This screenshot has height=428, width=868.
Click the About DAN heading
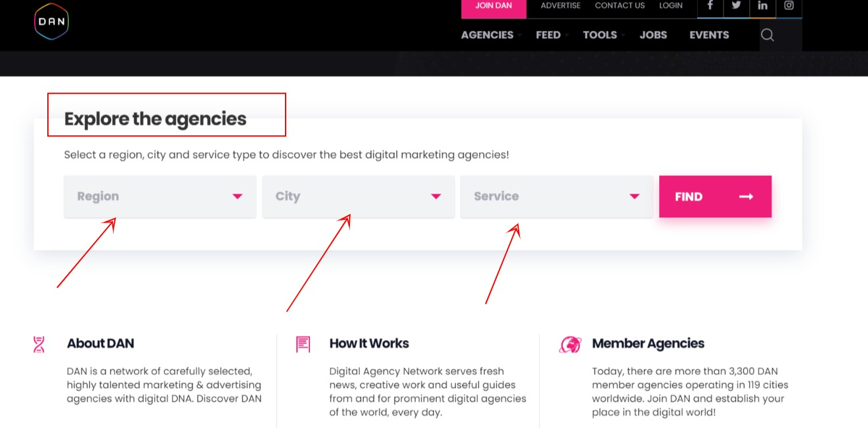100,343
